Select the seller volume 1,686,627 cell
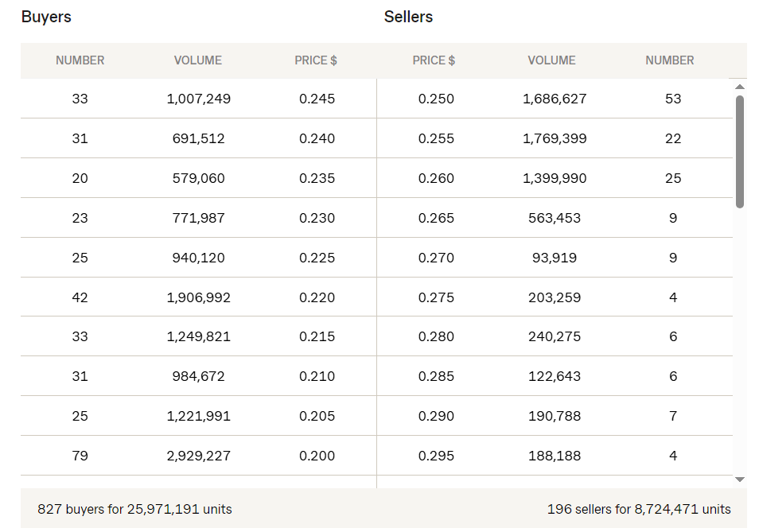Screen dimensions: 759x532 click(555, 99)
